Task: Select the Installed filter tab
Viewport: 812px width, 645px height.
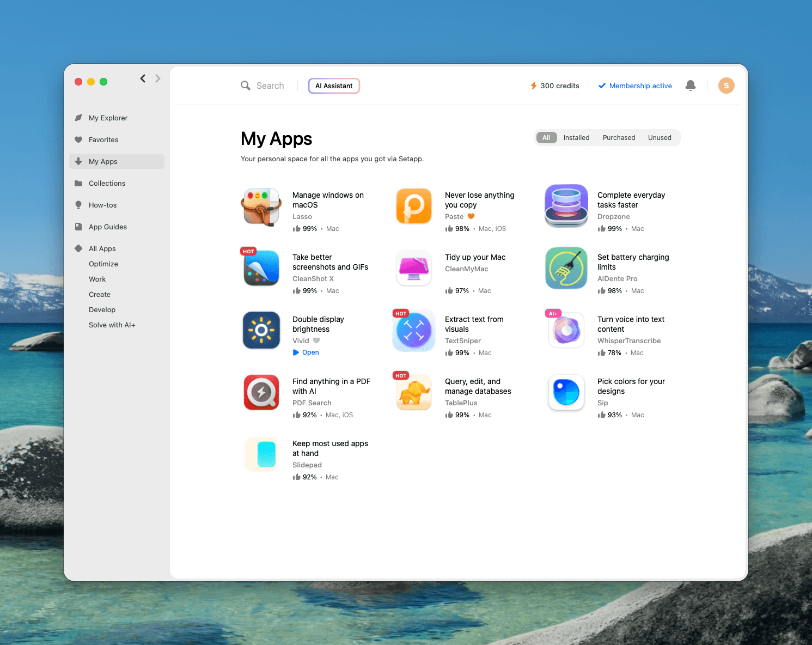Action: tap(576, 138)
